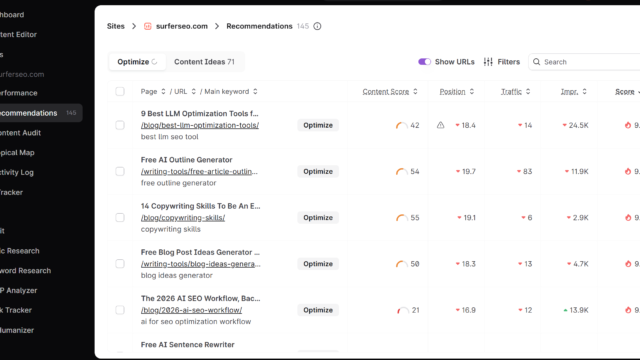This screenshot has height=360, width=640.
Task: Click red down arrow beside traffic 83
Action: [519, 171]
